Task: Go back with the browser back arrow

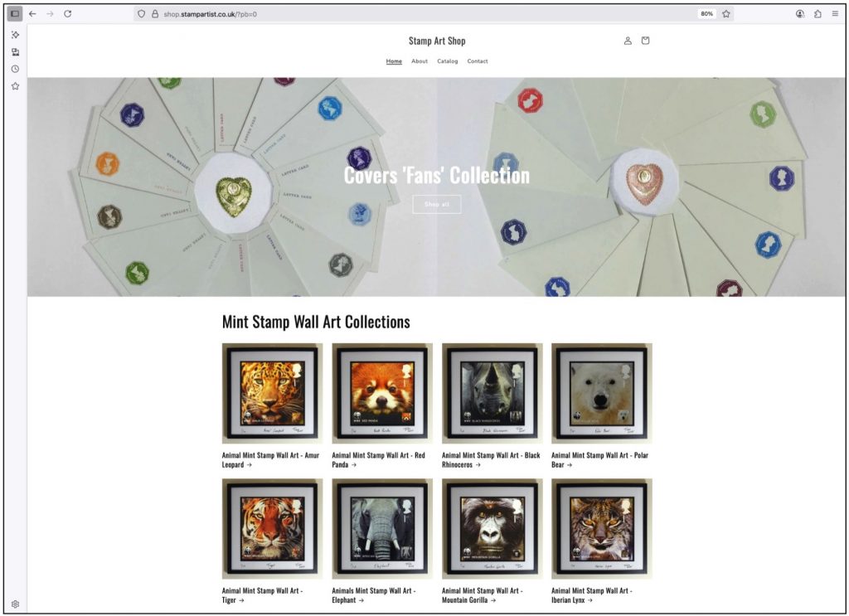Action: coord(32,13)
